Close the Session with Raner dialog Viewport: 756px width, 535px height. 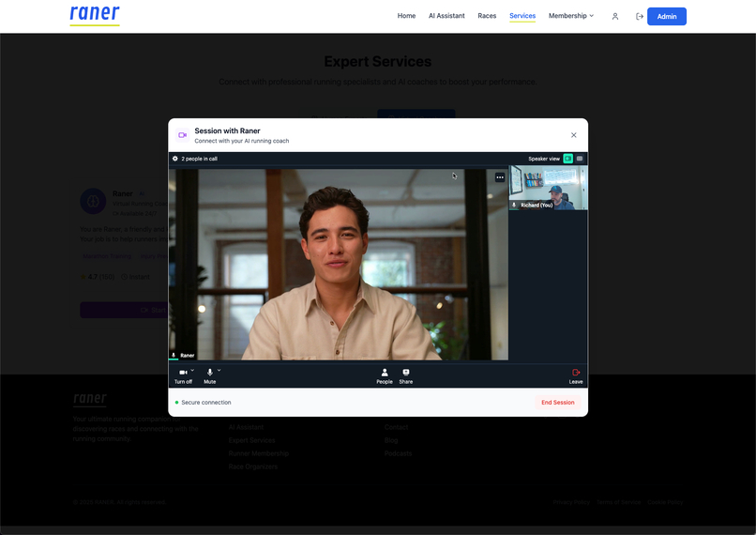pos(574,135)
